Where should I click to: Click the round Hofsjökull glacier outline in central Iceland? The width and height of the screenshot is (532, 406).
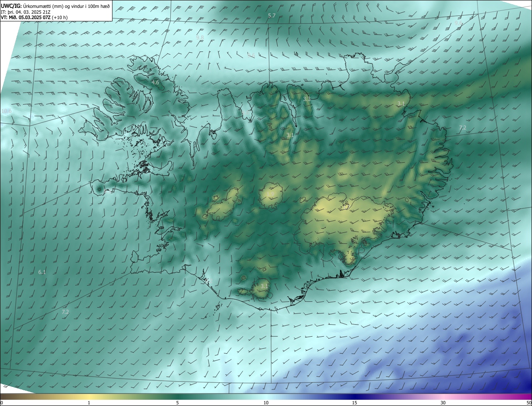(x=271, y=195)
